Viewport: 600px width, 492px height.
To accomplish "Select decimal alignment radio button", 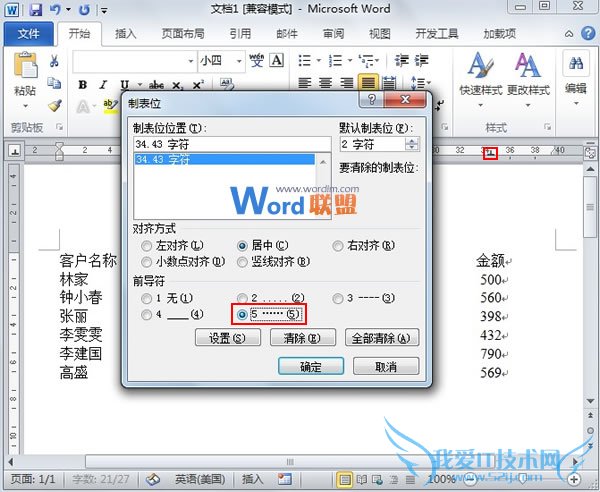I will (x=147, y=262).
